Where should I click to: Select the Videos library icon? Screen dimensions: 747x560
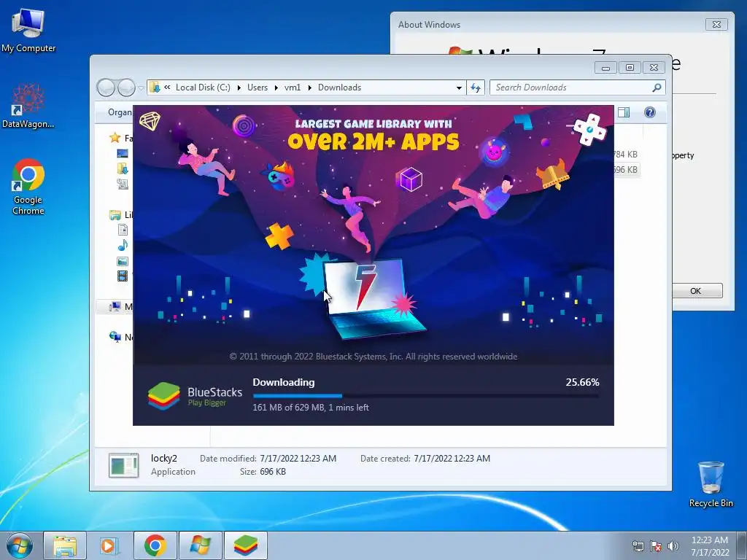pos(123,276)
